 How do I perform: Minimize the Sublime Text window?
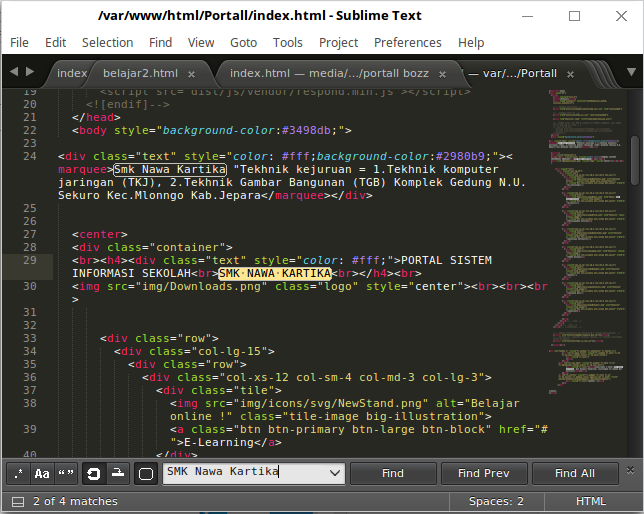tap(527, 16)
